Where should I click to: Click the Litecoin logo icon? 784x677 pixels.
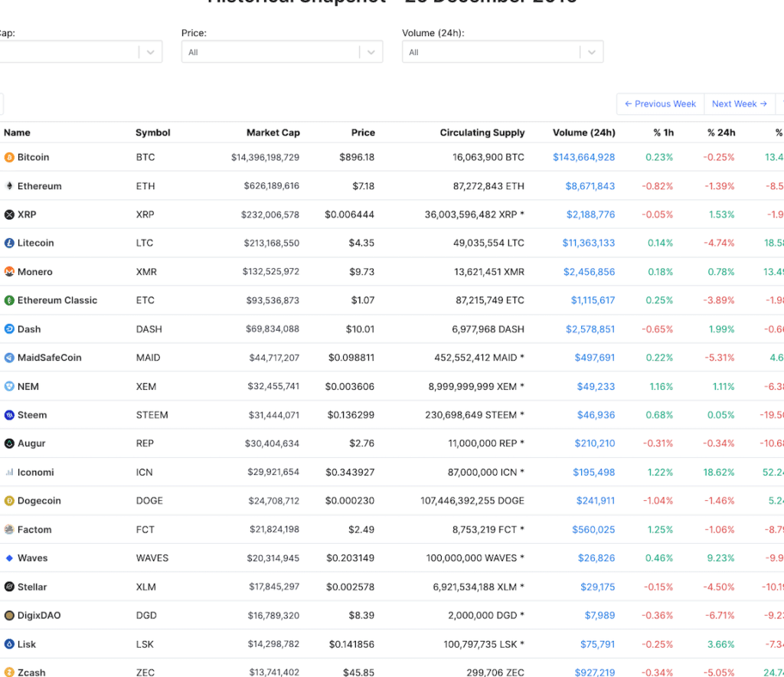click(9, 243)
